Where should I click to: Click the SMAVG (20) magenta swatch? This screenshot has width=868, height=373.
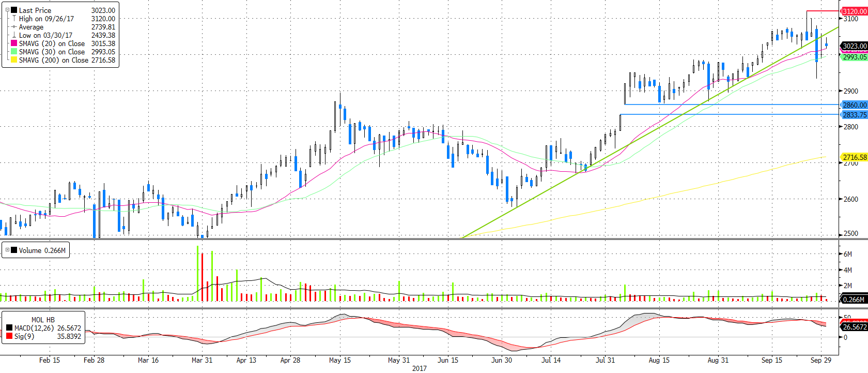pos(14,43)
